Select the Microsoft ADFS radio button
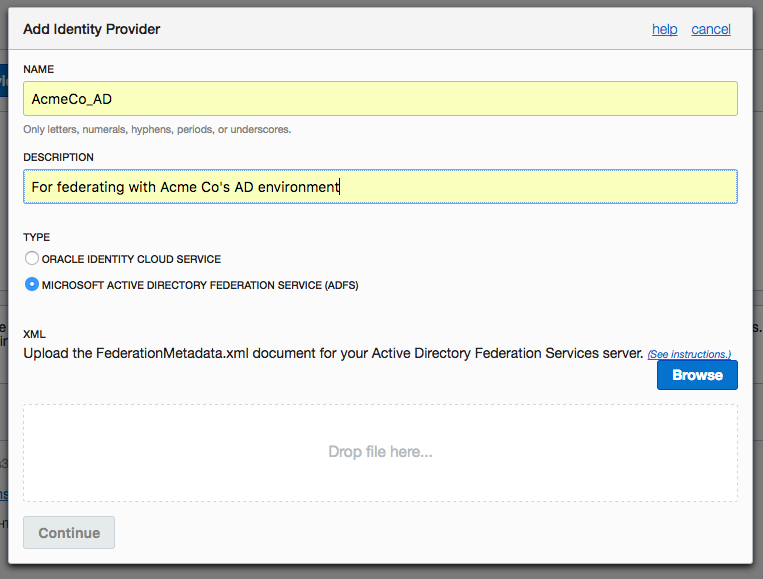This screenshot has height=579, width=763. pyautogui.click(x=32, y=284)
